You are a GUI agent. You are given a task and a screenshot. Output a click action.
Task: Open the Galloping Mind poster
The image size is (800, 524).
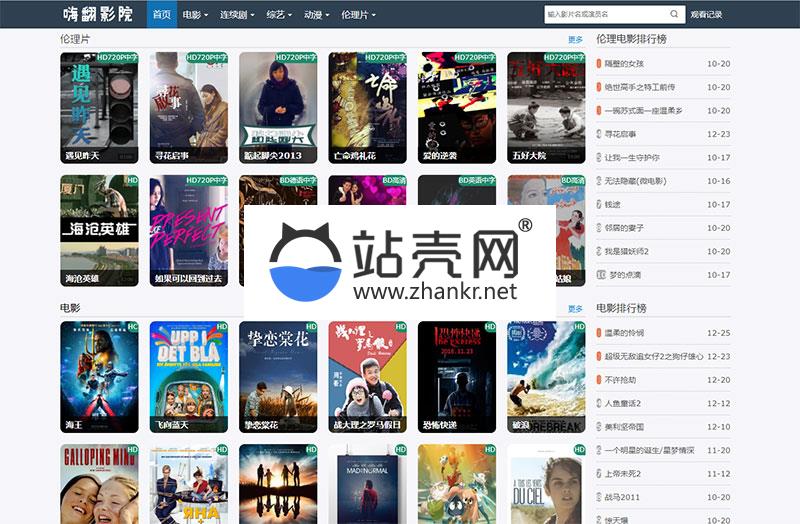pos(99,484)
